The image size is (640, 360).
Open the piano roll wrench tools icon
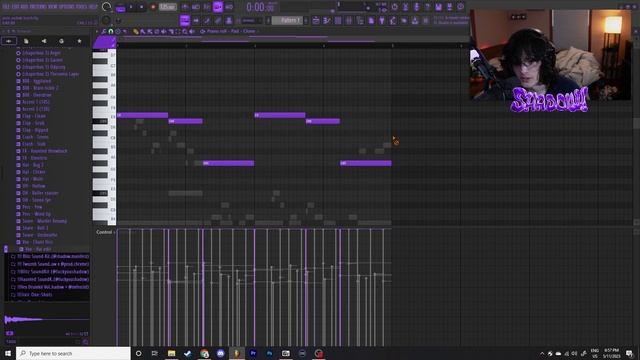pos(103,31)
